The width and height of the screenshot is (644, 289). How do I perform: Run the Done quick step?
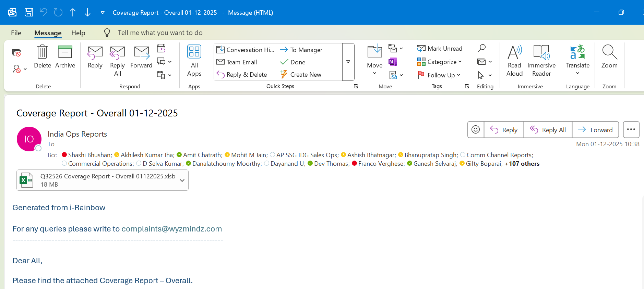point(297,62)
